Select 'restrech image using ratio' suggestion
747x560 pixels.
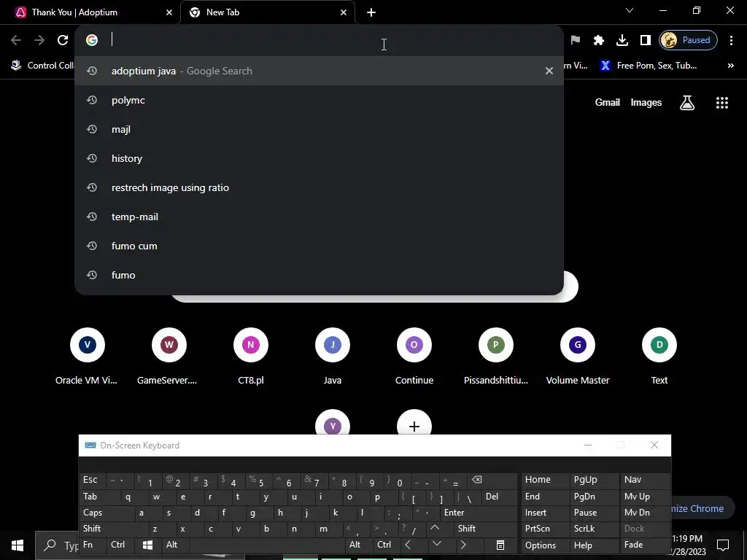tap(320, 187)
